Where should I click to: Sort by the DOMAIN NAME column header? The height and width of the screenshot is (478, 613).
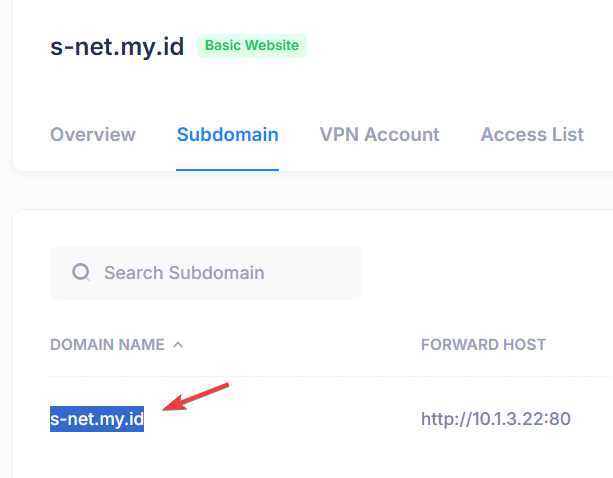(108, 345)
